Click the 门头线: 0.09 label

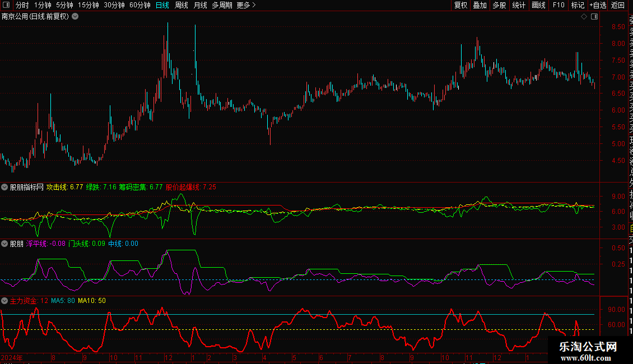(x=86, y=244)
